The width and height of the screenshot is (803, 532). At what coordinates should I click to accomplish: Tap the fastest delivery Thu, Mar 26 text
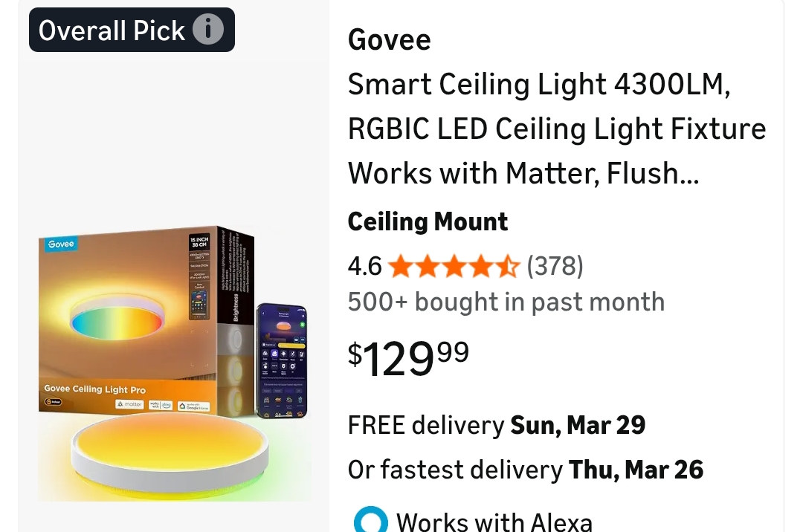pyautogui.click(x=525, y=470)
